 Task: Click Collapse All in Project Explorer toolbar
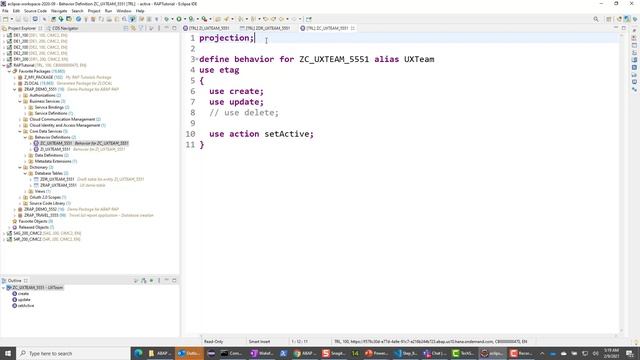click(126, 28)
